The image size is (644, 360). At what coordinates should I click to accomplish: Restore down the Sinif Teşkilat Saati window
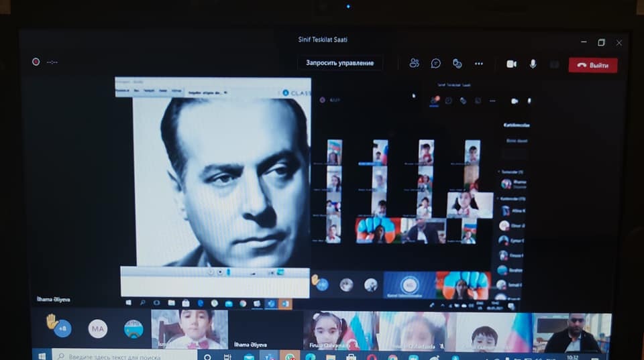point(601,42)
